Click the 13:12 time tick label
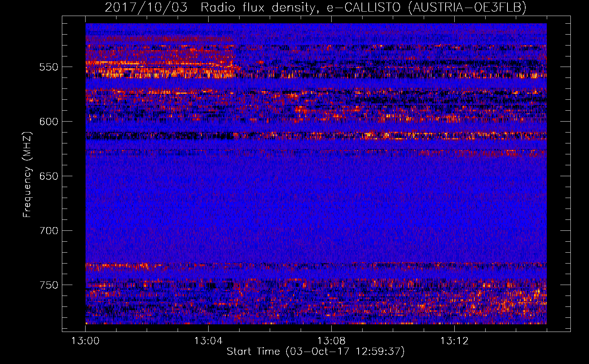This screenshot has width=589, height=364. (454, 341)
